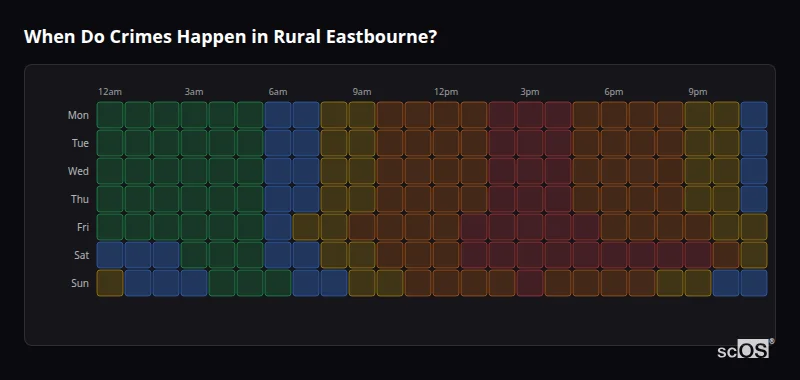Click the Thursday 9am yellow cell

coord(362,199)
